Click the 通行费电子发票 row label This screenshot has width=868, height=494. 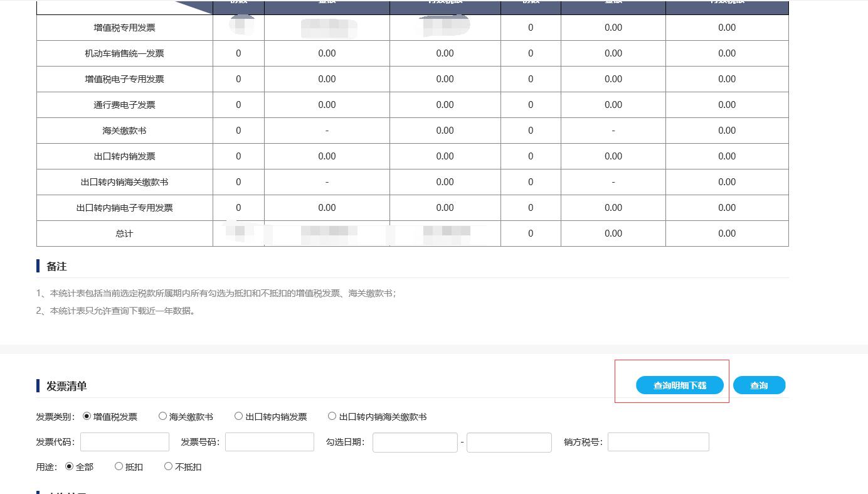click(124, 105)
